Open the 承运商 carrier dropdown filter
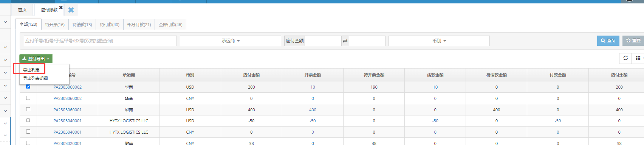Viewport: 644px width, 145px height. [231, 41]
